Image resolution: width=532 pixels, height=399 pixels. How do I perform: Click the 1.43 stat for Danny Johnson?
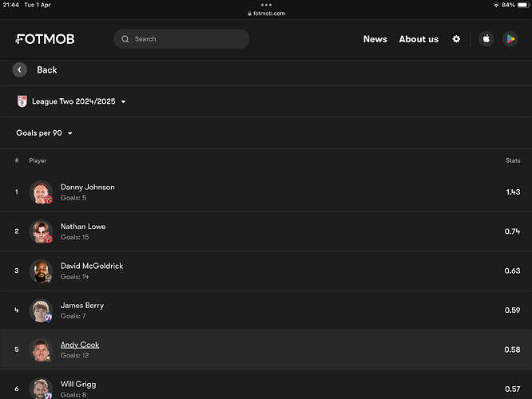(513, 192)
